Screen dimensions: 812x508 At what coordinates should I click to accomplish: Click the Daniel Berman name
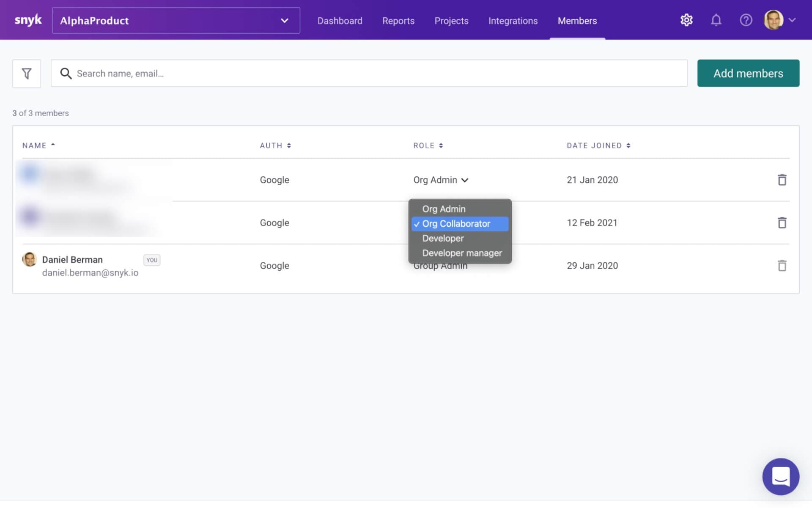(x=72, y=260)
